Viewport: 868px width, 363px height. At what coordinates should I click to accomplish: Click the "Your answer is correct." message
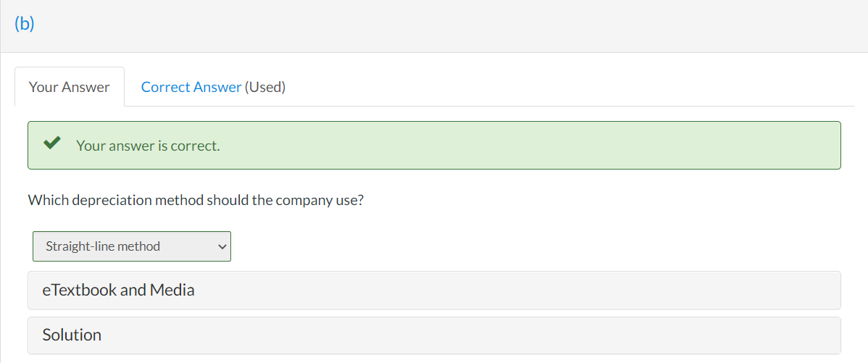(x=148, y=146)
